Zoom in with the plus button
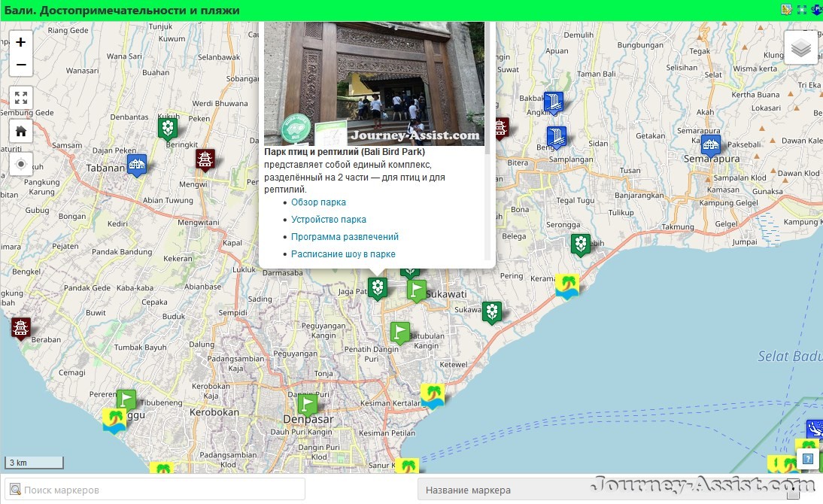The height and width of the screenshot is (504, 823). click(x=21, y=42)
